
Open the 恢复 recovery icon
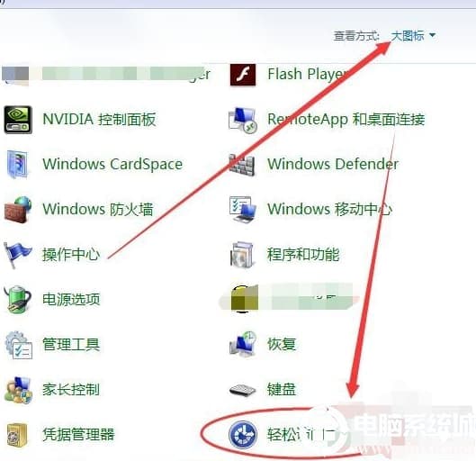point(243,344)
